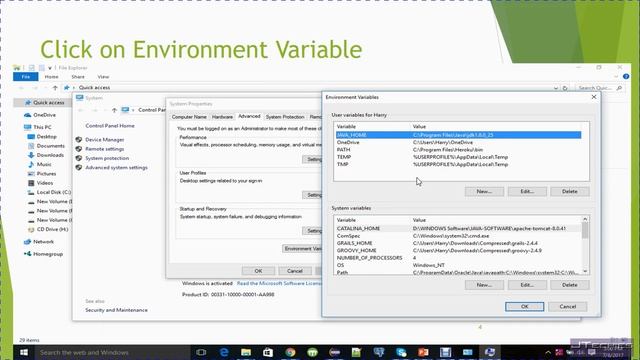Click the shield icon beside Advanced system settings
Viewport: 640px width, 360px height.
(x=79, y=167)
